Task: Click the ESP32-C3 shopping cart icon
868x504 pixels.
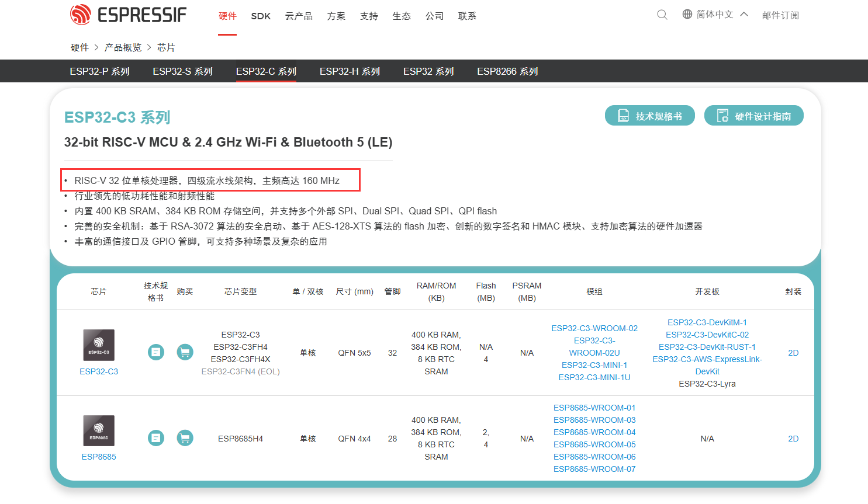Action: 185,352
